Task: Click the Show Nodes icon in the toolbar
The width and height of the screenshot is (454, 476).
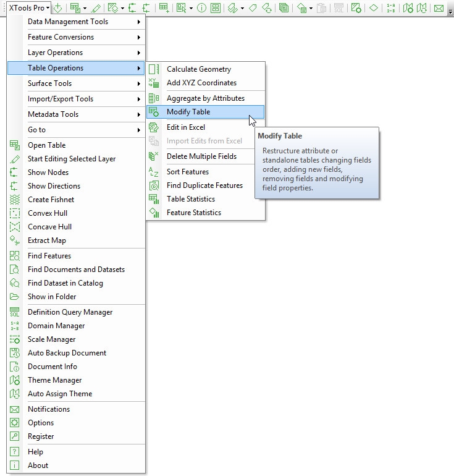Action: point(132,8)
